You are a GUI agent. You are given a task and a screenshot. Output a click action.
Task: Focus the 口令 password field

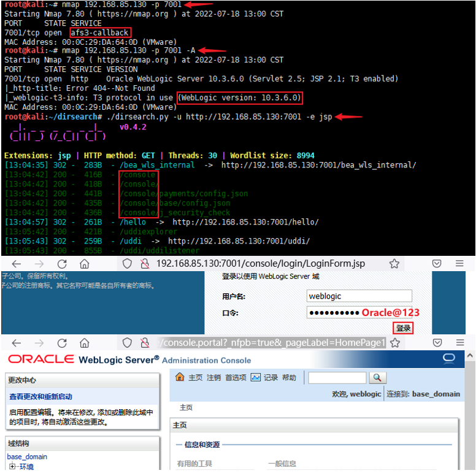click(359, 312)
